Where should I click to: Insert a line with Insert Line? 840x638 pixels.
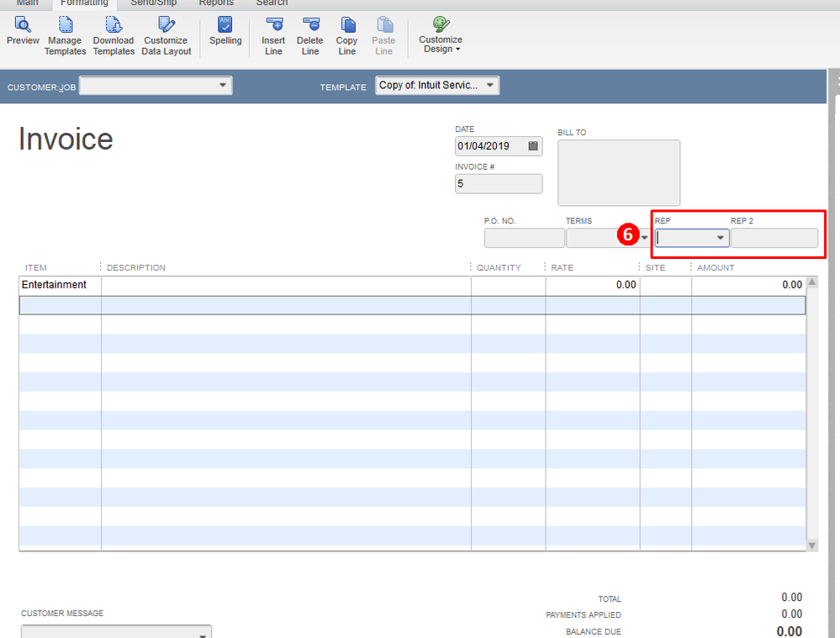pos(274,36)
